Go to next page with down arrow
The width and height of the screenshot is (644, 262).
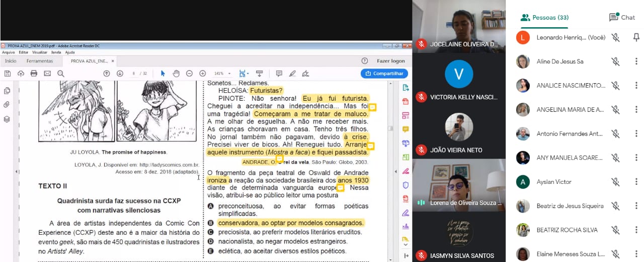click(120, 74)
